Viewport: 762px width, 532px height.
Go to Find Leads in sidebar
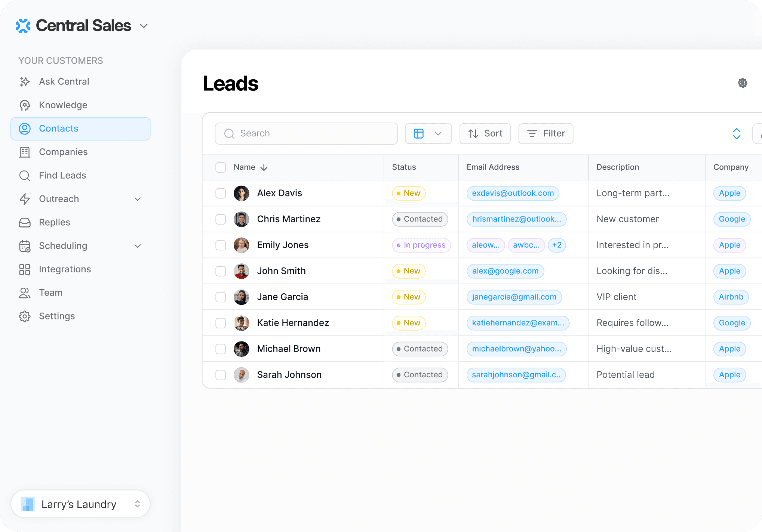click(62, 176)
